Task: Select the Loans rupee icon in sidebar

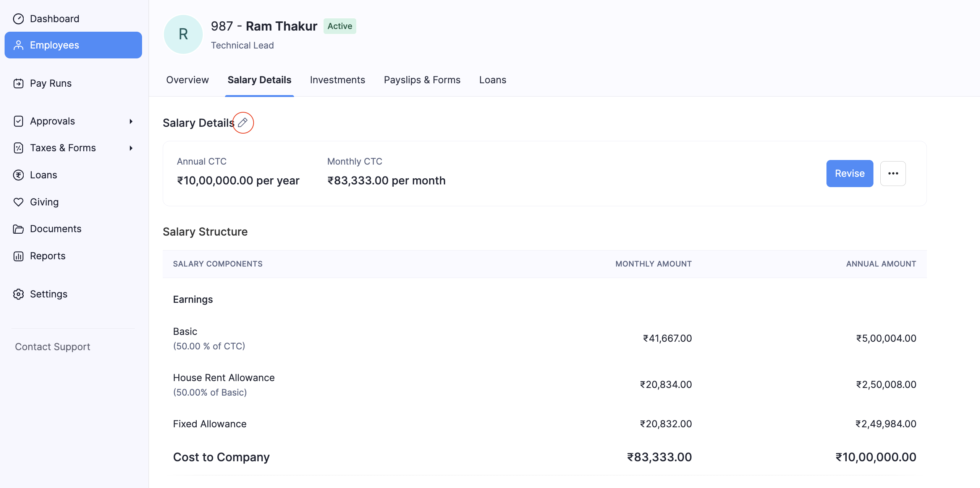Action: tap(19, 175)
